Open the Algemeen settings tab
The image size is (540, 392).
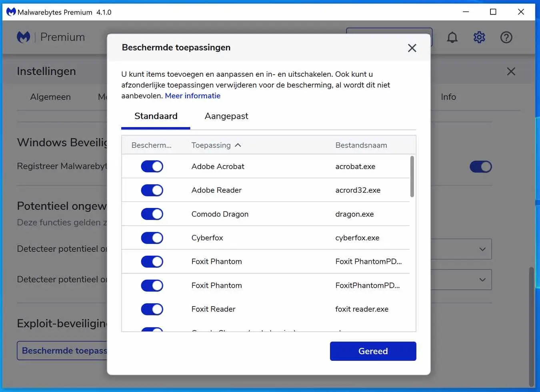click(50, 97)
